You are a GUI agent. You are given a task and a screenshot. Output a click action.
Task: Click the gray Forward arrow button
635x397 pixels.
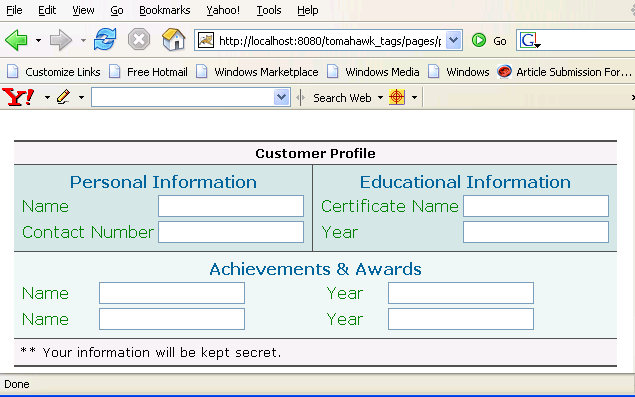(x=61, y=40)
